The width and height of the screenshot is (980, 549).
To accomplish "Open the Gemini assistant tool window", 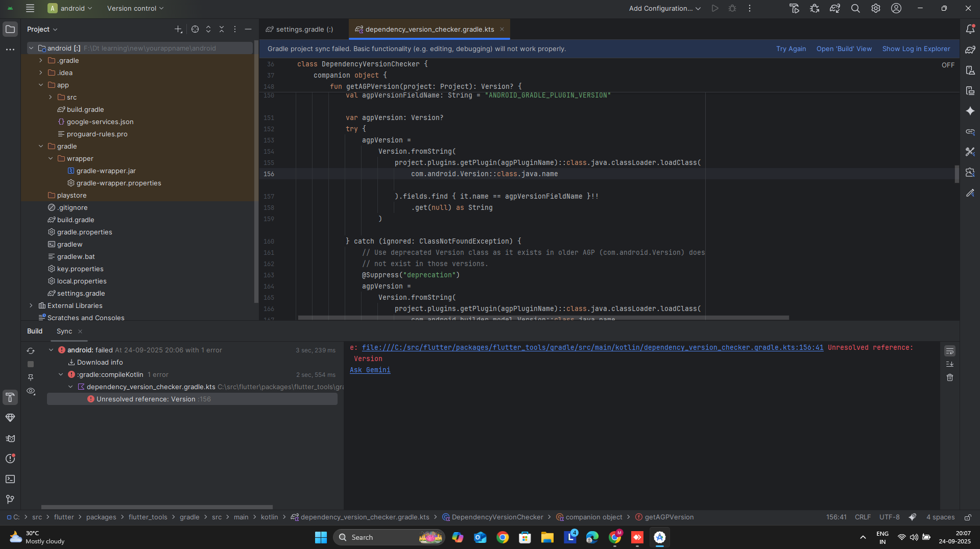I will pos(970,111).
